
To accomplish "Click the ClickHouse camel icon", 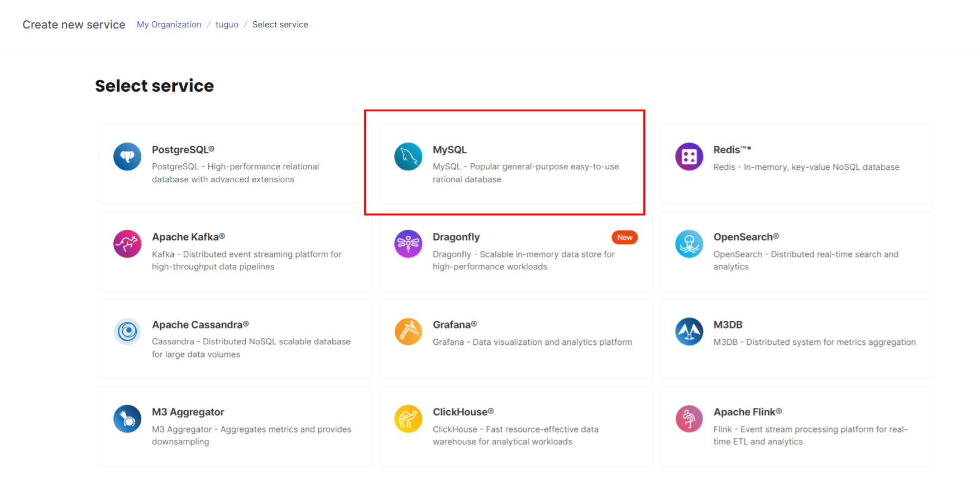I will click(408, 419).
